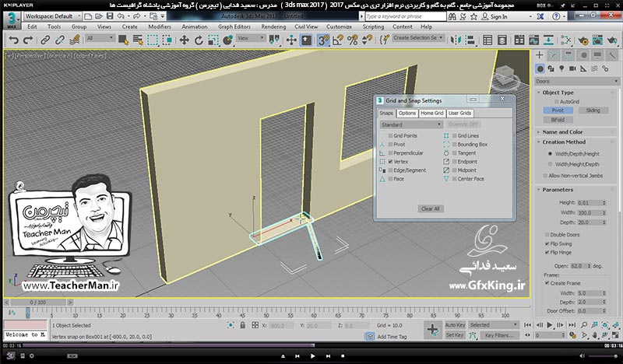Toggle the Auto Key button
Screen dimensions: 623x364
(455, 325)
